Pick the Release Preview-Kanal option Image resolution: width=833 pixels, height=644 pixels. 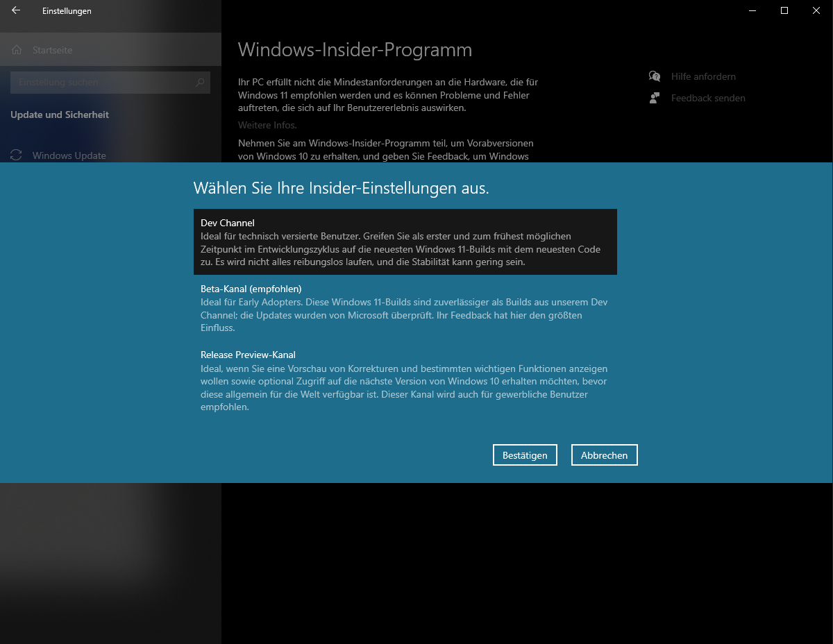[405, 381]
